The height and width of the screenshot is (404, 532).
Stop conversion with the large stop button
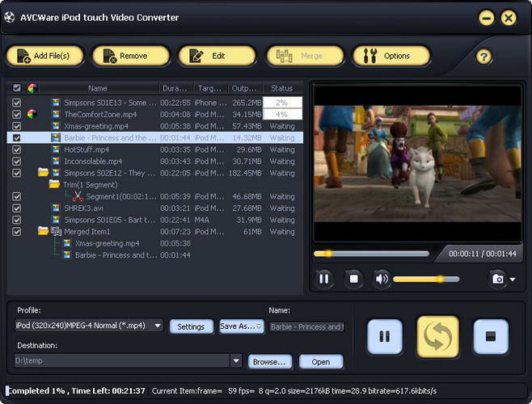pyautogui.click(x=491, y=337)
